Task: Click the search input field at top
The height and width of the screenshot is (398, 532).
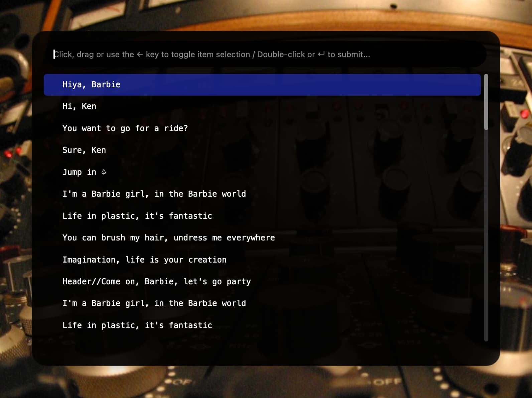Action: [x=266, y=55]
